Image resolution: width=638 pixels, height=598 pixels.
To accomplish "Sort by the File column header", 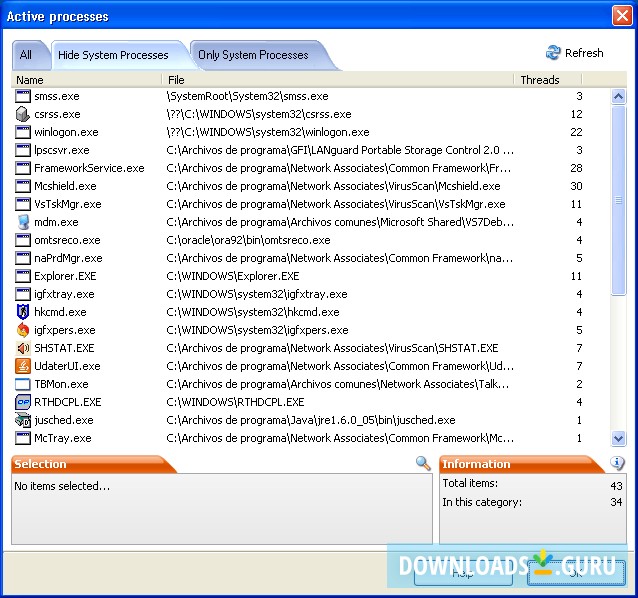I will (338, 80).
